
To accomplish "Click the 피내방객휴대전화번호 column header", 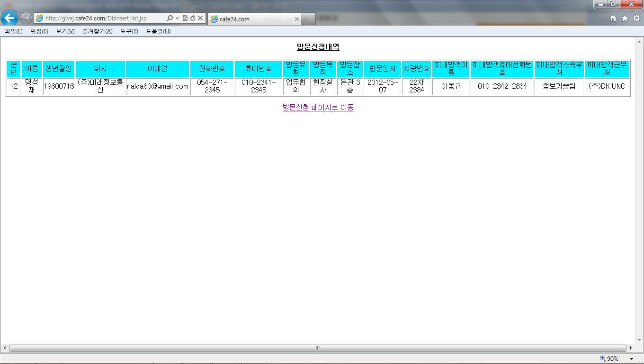I will tap(502, 69).
